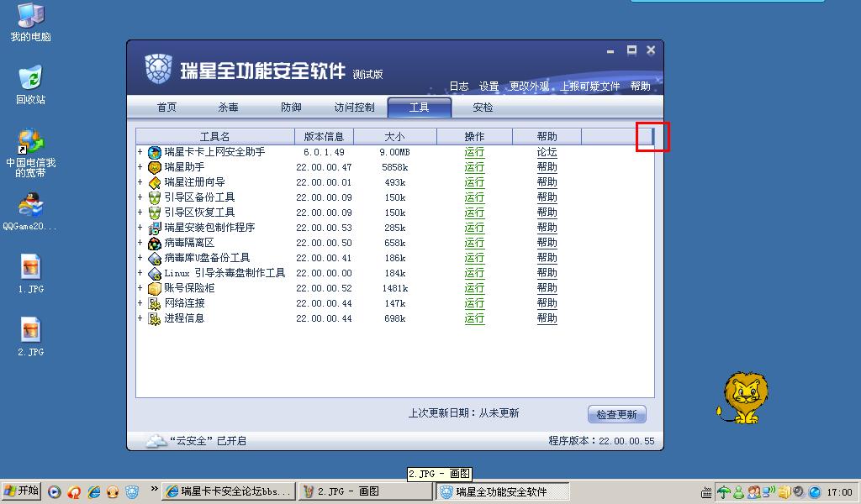
Task: Expand the 瑞星卡卡上网安全助手 row
Action: (x=140, y=152)
